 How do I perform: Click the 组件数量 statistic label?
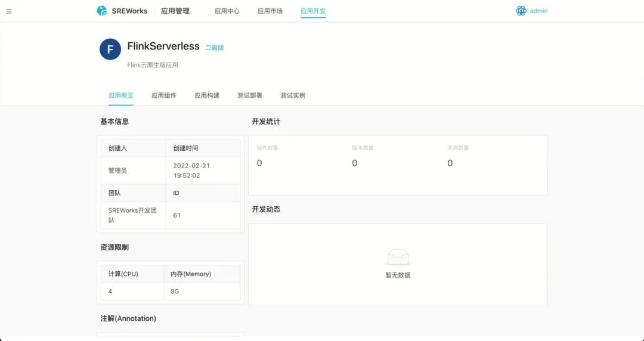coord(267,148)
